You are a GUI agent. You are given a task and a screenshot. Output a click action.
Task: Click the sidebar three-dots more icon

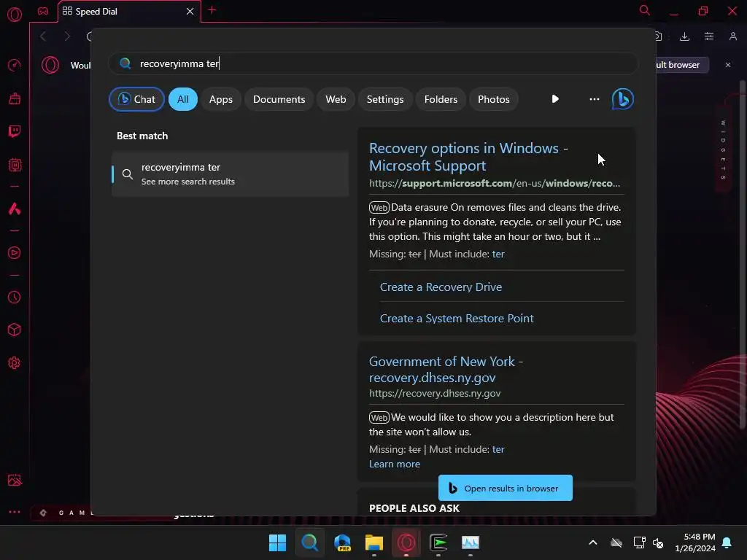[15, 512]
